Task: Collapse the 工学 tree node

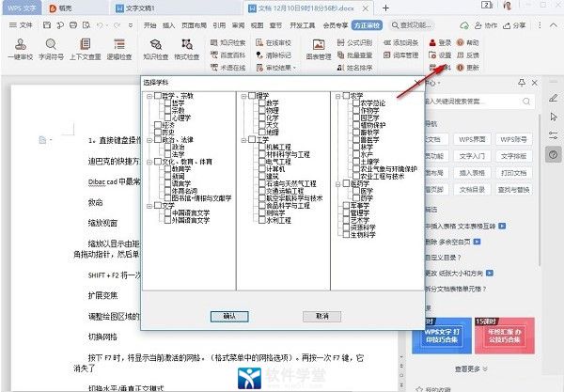Action: (x=242, y=140)
